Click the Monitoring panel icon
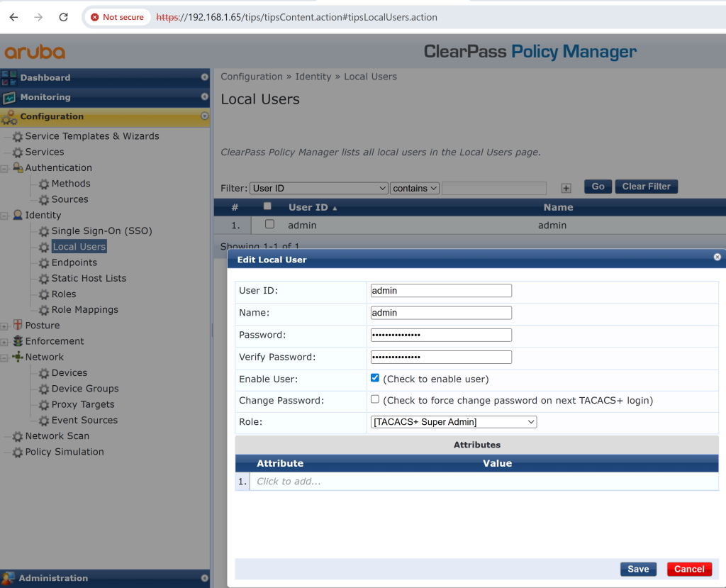 pyautogui.click(x=9, y=97)
